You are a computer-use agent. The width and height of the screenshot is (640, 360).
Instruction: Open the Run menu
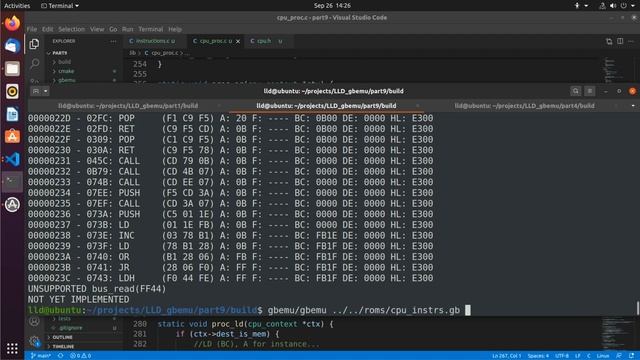tap(127, 29)
